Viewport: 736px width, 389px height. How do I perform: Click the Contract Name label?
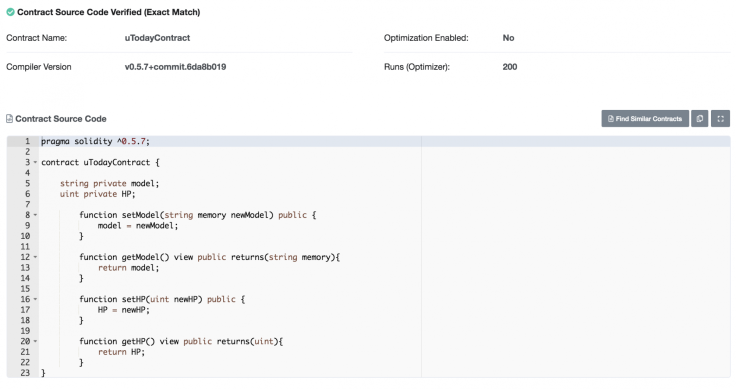click(x=37, y=38)
